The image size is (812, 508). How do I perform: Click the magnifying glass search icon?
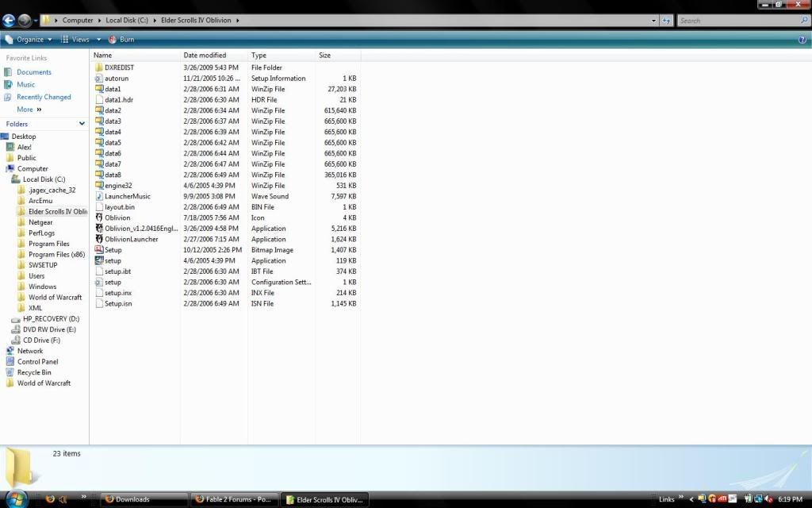pyautogui.click(x=804, y=20)
